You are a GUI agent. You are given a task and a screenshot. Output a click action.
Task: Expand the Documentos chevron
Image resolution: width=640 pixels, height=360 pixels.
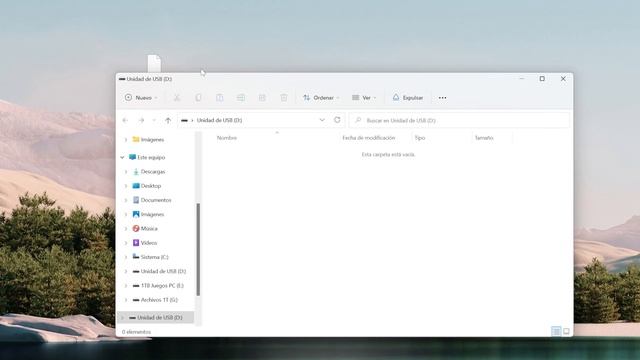(126, 200)
